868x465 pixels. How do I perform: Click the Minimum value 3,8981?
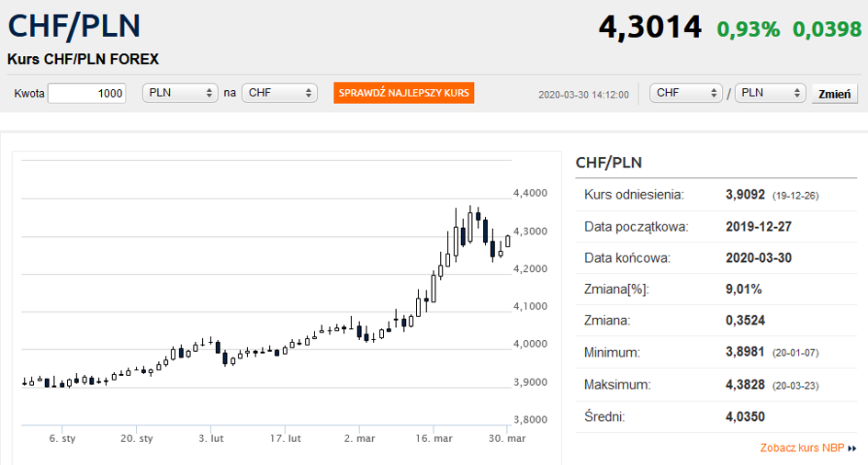(x=745, y=352)
